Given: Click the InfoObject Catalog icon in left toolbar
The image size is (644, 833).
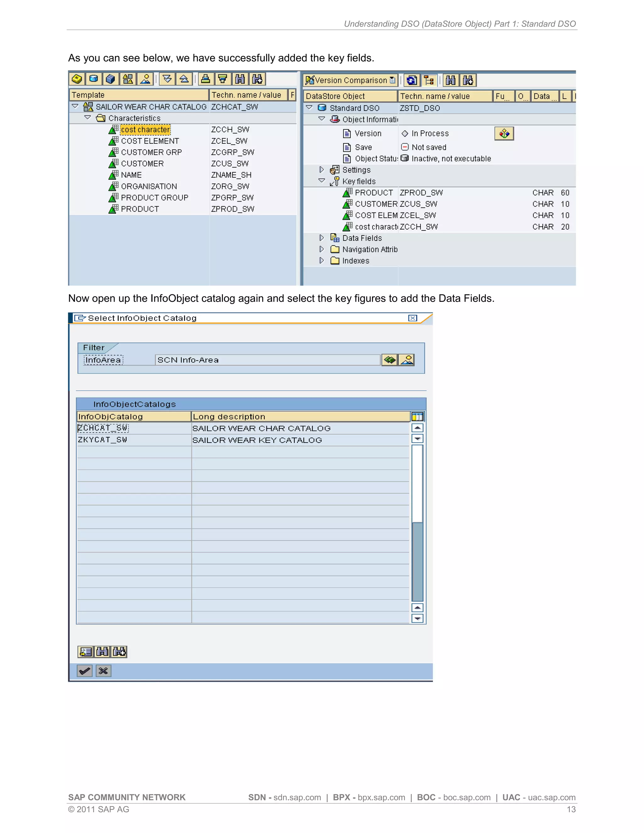Looking at the screenshot, I should (128, 79).
